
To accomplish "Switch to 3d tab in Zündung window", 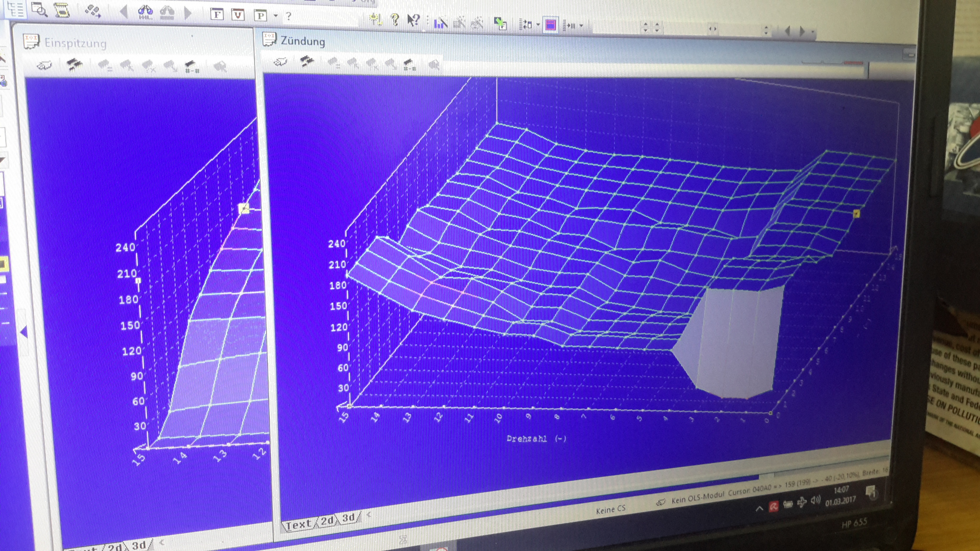I will [x=349, y=518].
